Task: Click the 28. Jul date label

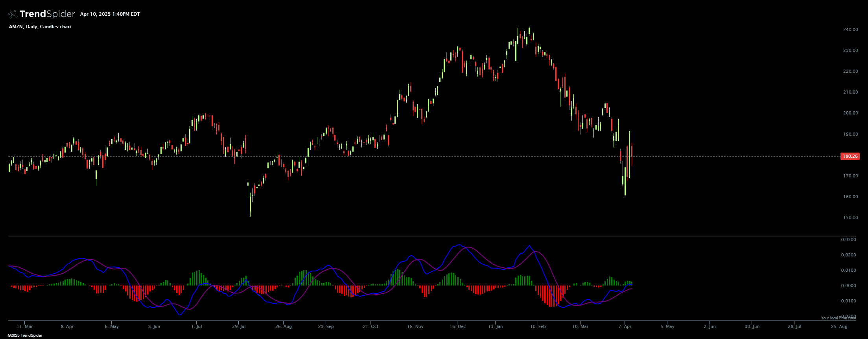Action: pyautogui.click(x=794, y=326)
